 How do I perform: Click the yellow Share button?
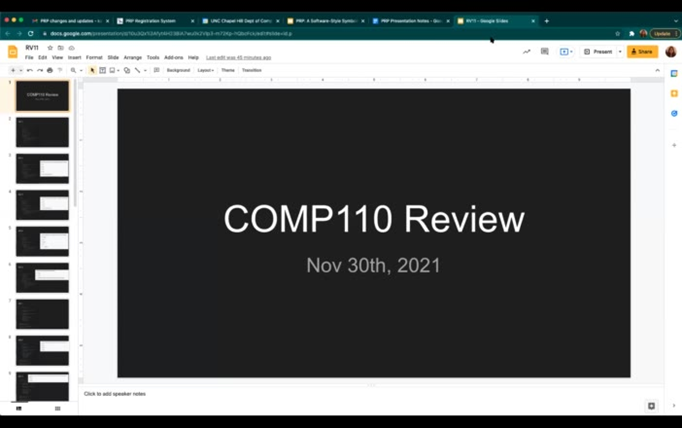(x=642, y=52)
